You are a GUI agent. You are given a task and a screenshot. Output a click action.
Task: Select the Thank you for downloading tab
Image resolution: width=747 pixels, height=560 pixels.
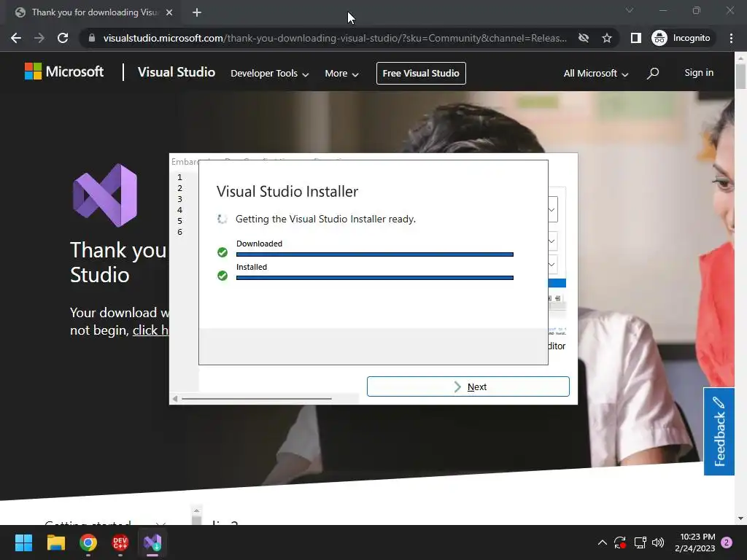point(93,12)
